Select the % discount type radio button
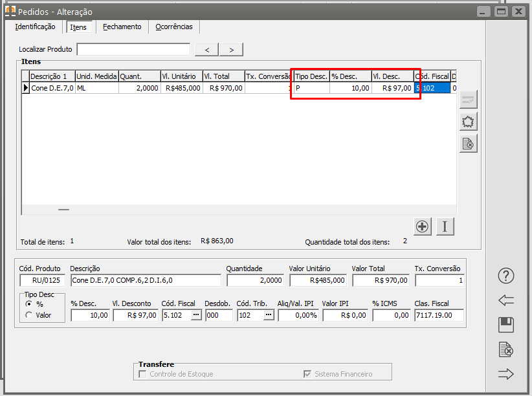This screenshot has height=396, width=532. (x=28, y=303)
